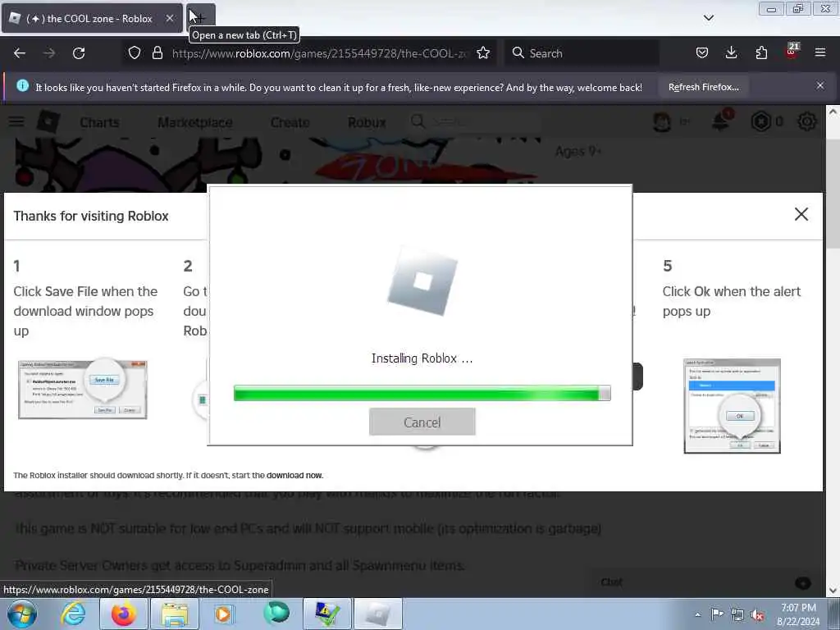Close the Thanks for visiting Roblox dialog

point(801,214)
